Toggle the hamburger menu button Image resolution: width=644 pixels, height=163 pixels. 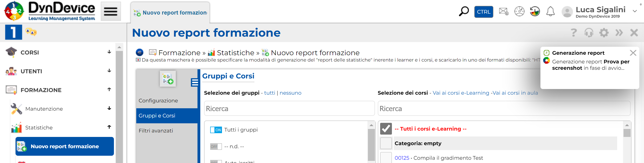[x=111, y=12]
